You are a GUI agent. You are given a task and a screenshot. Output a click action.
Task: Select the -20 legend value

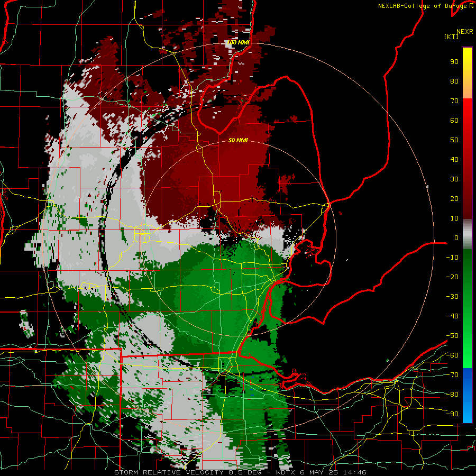tap(452, 277)
